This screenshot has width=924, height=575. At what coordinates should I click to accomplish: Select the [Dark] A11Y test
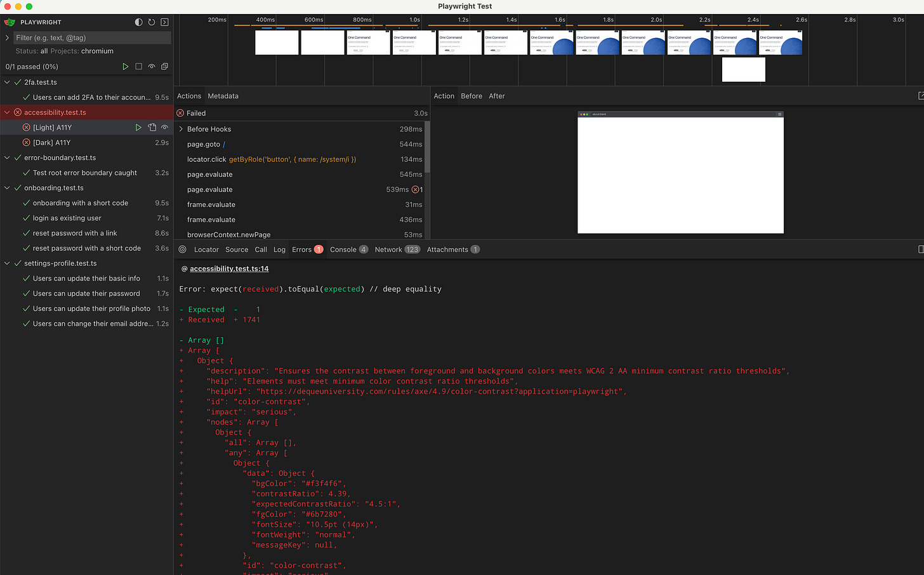86,143
